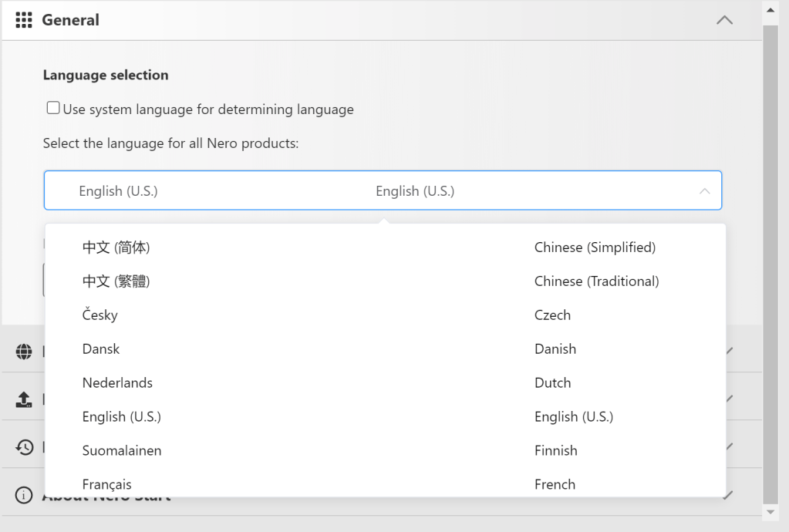This screenshot has height=532, width=789.
Task: Click the English (U.S.) language combo box
Action: click(x=383, y=191)
